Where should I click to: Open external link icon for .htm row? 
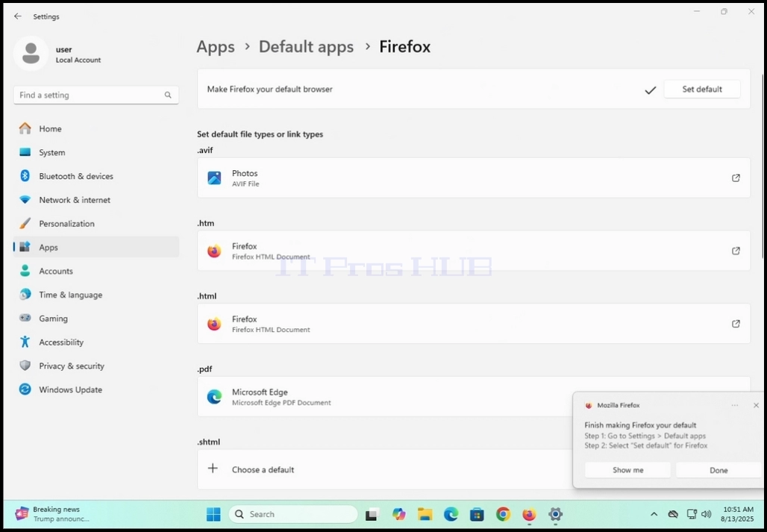pos(736,251)
